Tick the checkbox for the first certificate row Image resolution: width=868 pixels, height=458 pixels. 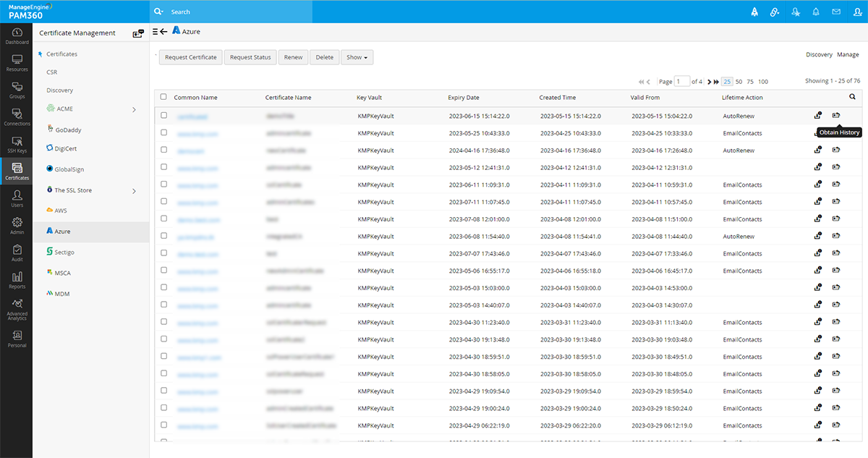click(x=163, y=115)
